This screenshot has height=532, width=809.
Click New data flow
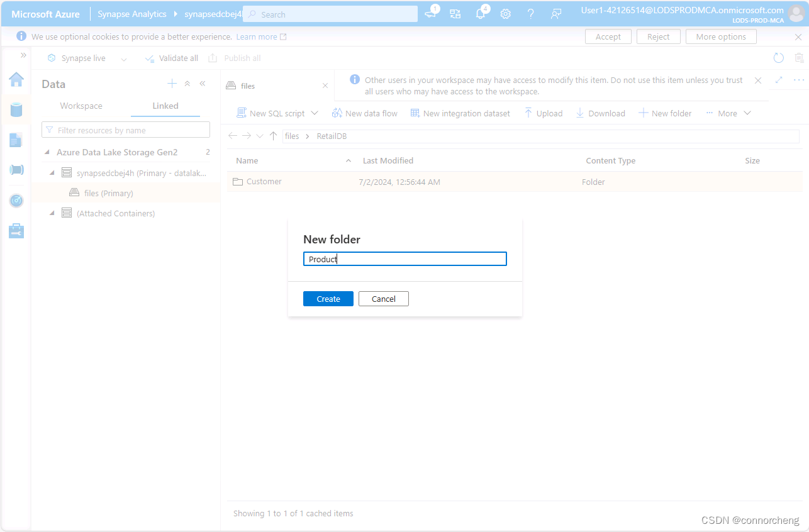tap(365, 113)
